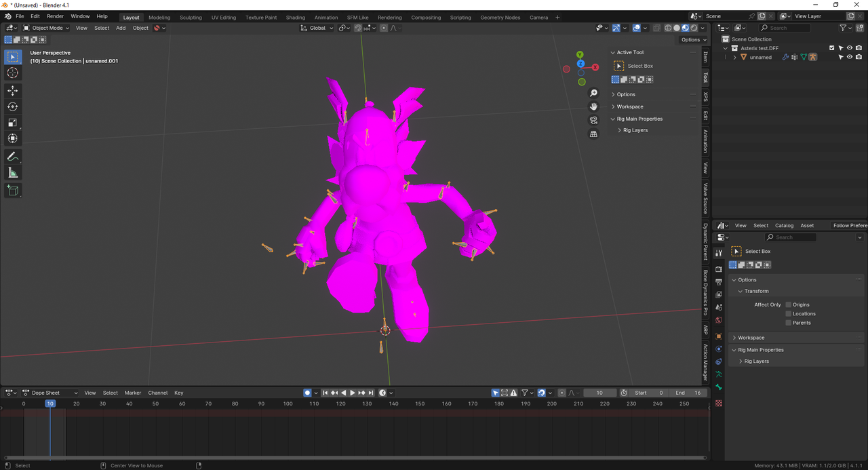Screen dimensions: 868x470
Task: Toggle the camera view icon
Action: pyautogui.click(x=593, y=120)
